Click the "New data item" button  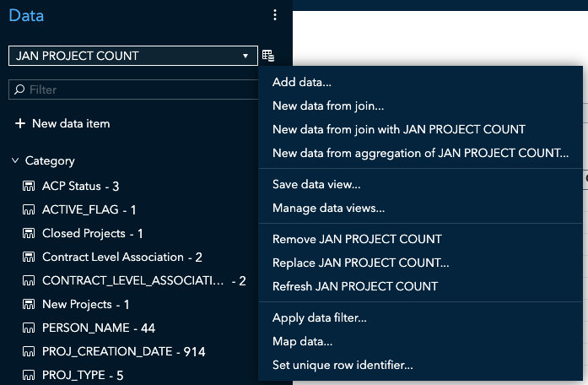point(62,123)
